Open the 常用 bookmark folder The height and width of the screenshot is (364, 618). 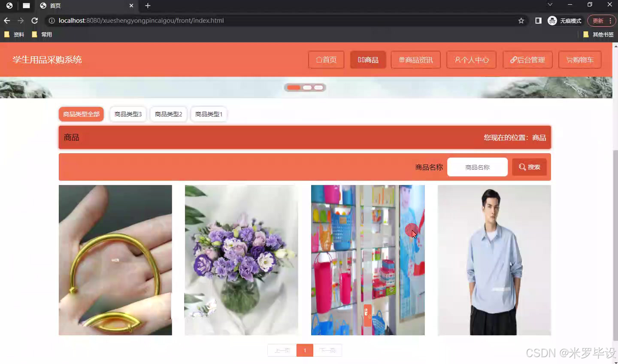coord(42,35)
